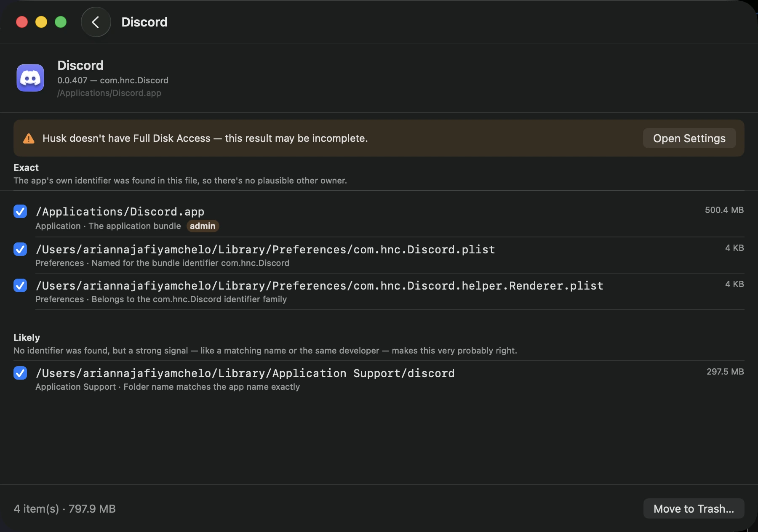Click the large Discord app name heading

[x=80, y=65]
